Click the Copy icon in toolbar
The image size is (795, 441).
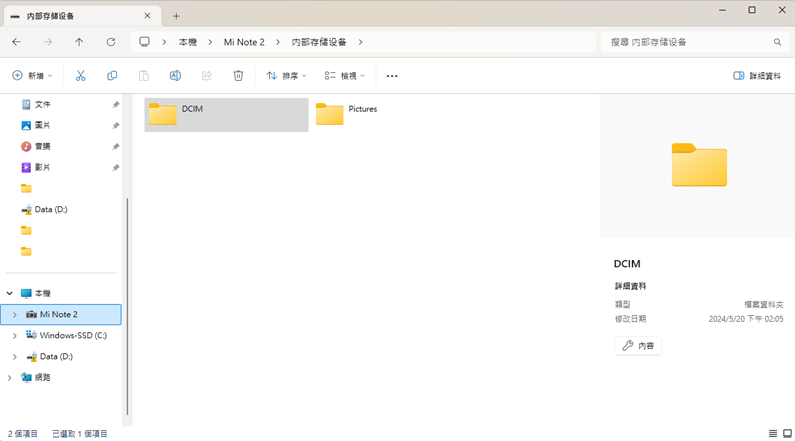point(112,76)
